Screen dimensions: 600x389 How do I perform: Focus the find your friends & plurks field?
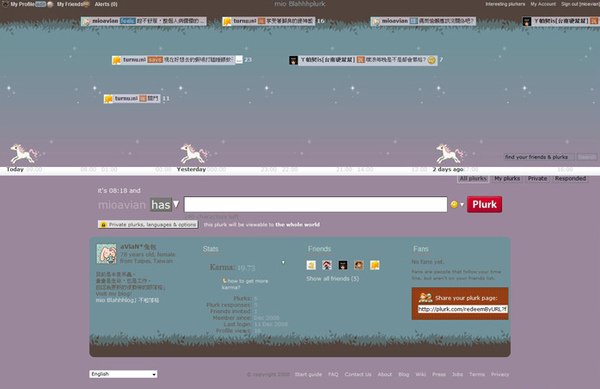[539, 157]
